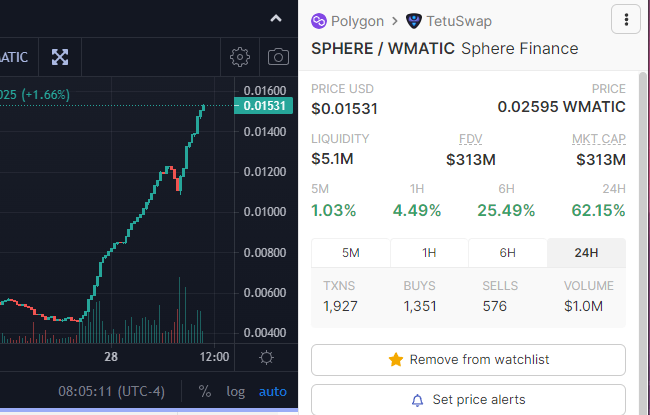Click the Polygon chain logo icon
The width and height of the screenshot is (650, 415).
point(319,21)
